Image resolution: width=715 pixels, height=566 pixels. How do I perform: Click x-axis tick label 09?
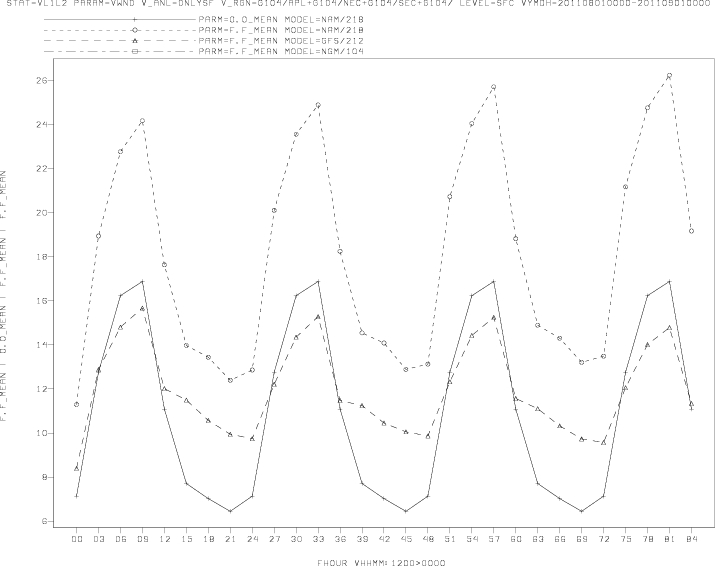click(142, 539)
